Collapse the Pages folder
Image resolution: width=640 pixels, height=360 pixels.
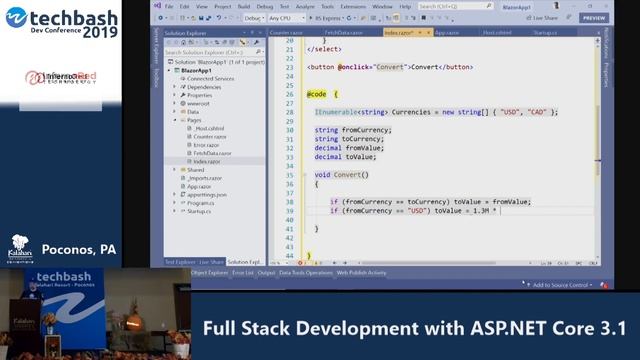point(175,120)
